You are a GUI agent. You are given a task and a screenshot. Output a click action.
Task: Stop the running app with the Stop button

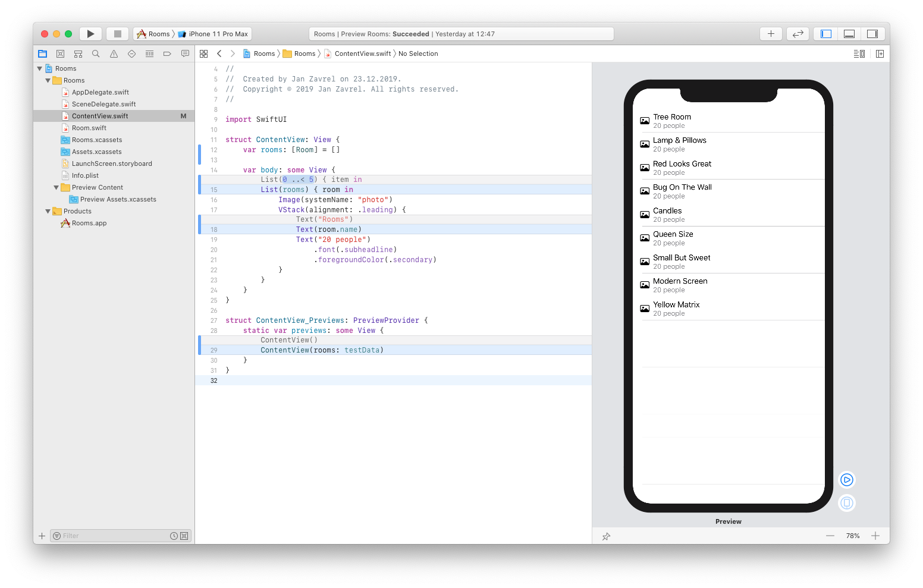pyautogui.click(x=117, y=33)
